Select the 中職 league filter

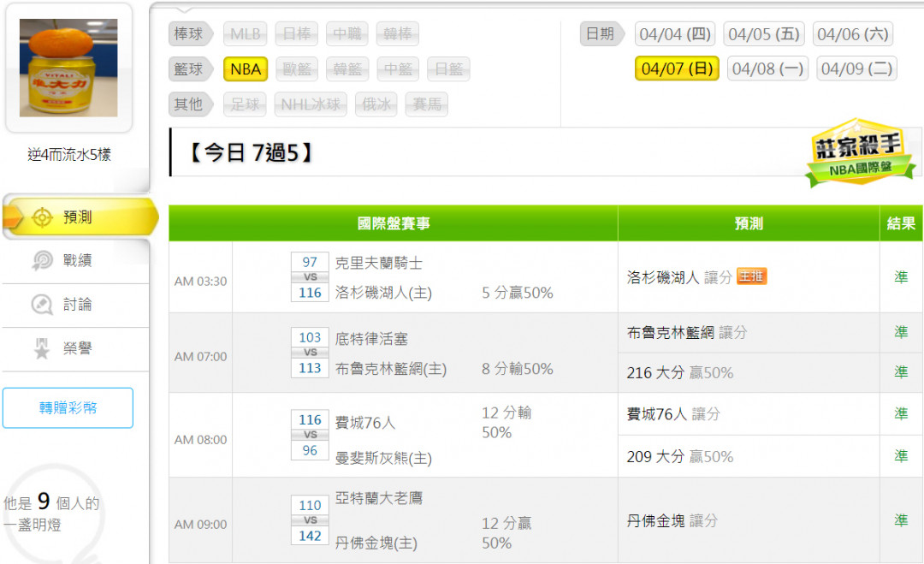pyautogui.click(x=347, y=33)
